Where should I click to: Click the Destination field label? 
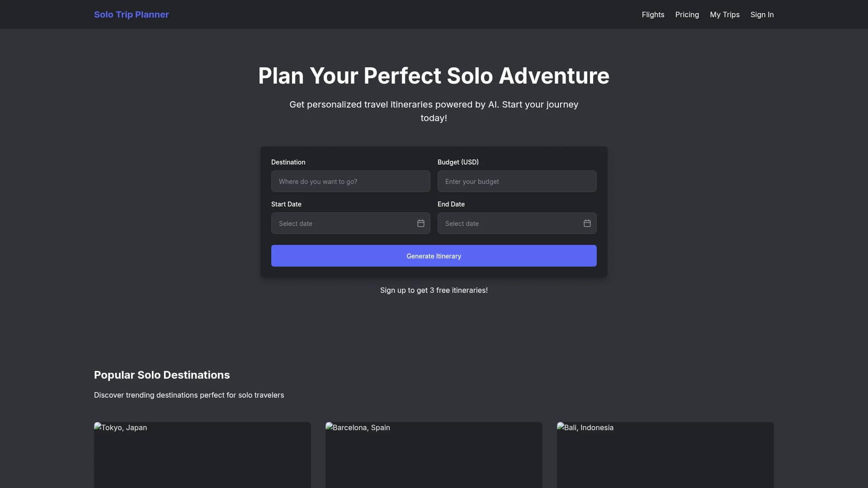288,162
